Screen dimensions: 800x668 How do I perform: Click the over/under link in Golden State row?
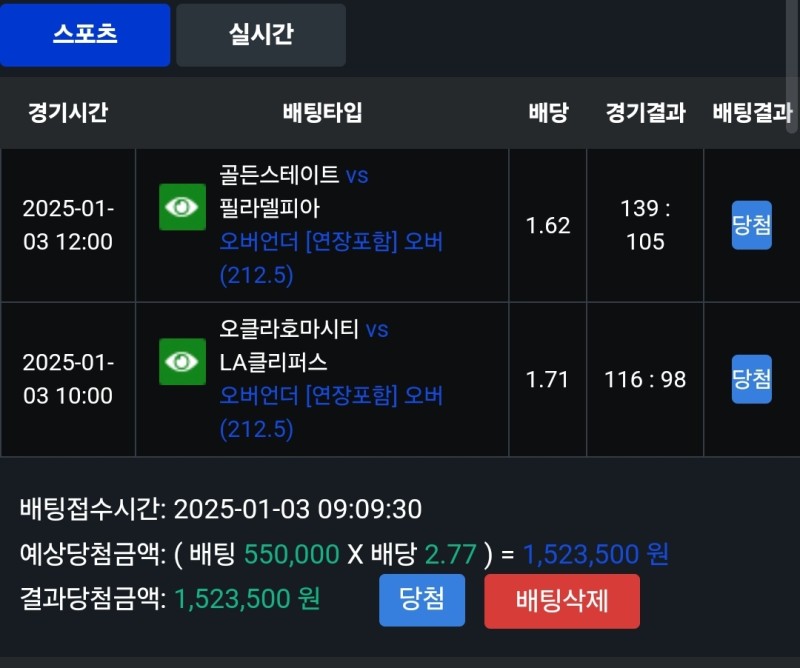[330, 258]
